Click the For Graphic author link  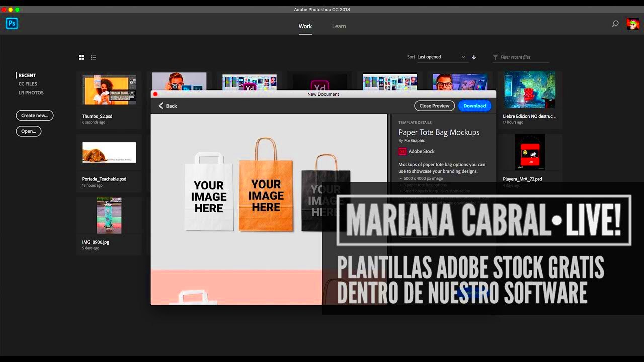pyautogui.click(x=415, y=141)
